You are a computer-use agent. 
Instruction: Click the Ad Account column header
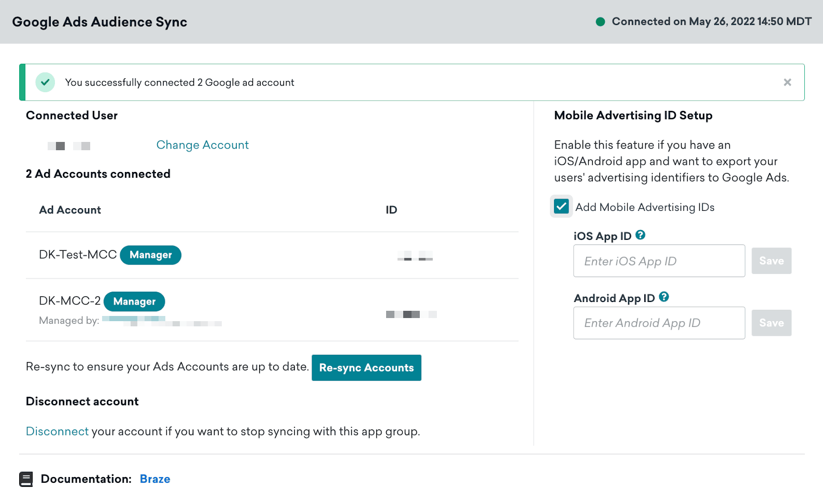70,210
